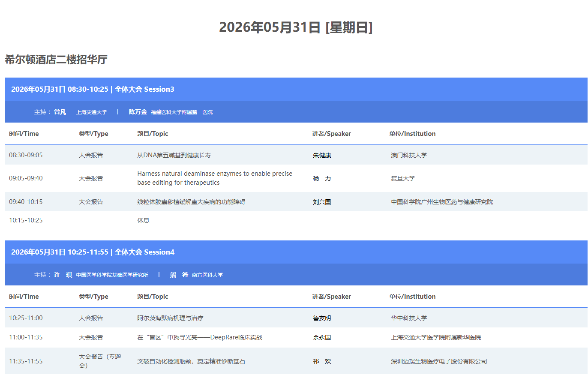Click affiliation 中国医学科学院基础医学研究所

click(x=112, y=275)
